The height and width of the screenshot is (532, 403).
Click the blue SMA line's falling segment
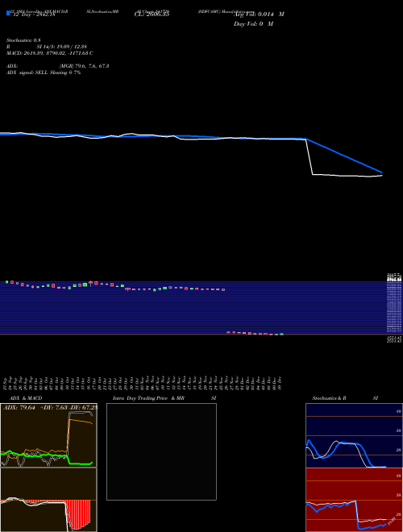pos(344,156)
